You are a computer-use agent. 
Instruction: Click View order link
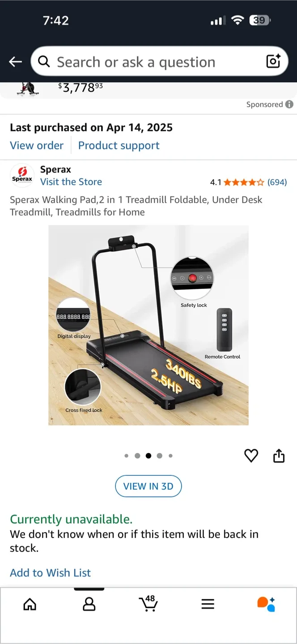(37, 145)
